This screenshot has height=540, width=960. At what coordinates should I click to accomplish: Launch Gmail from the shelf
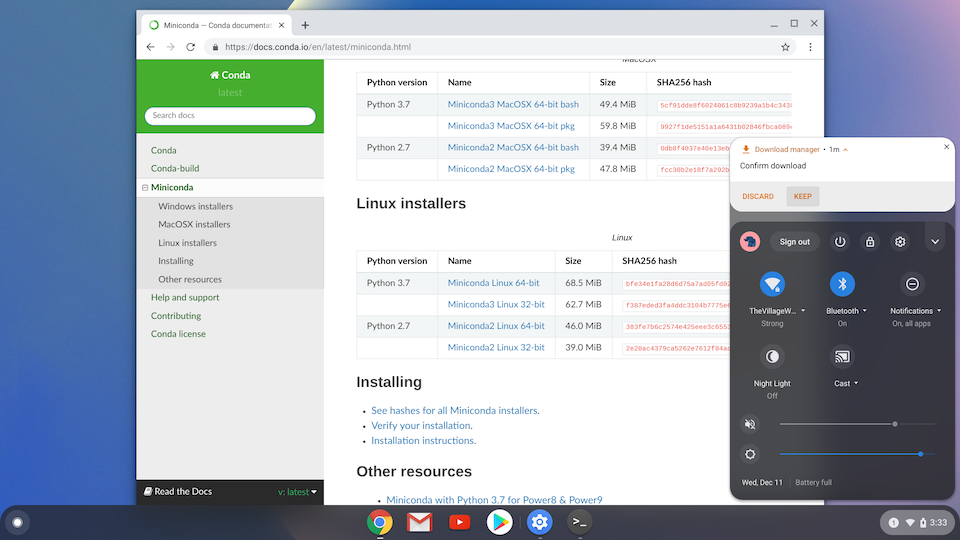(x=419, y=522)
